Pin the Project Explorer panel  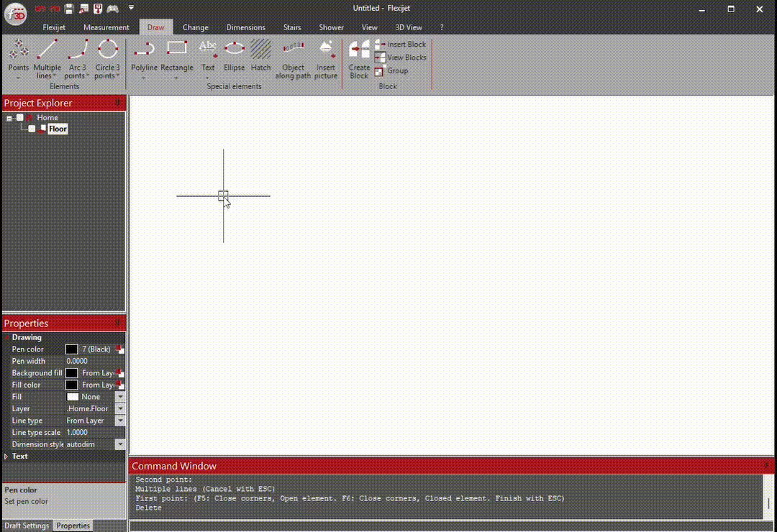click(118, 103)
